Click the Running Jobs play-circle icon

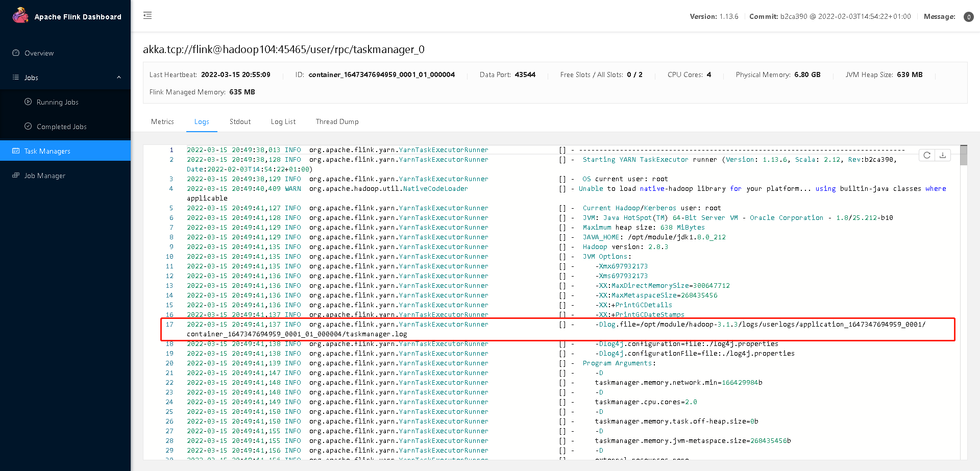coord(28,102)
